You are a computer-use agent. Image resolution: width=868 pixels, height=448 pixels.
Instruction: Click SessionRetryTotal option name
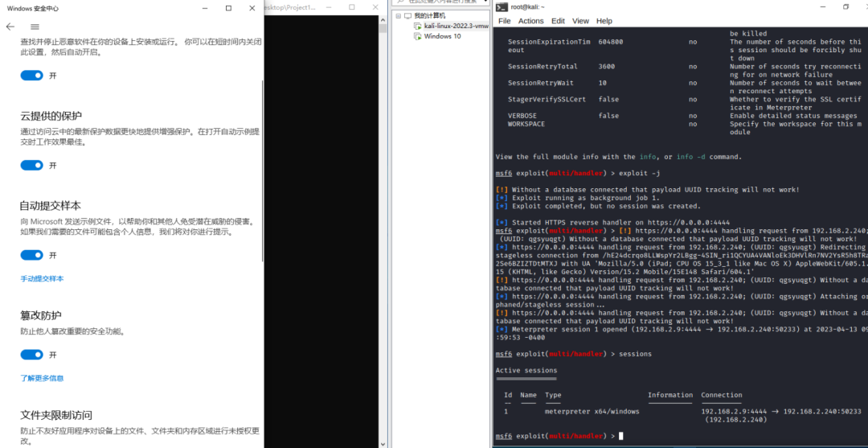(542, 67)
